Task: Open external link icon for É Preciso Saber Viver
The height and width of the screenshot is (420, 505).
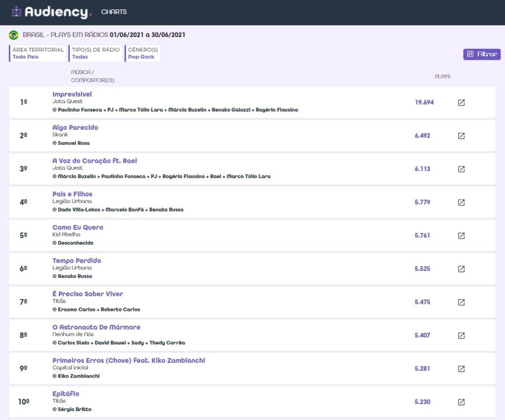Action: 461,302
